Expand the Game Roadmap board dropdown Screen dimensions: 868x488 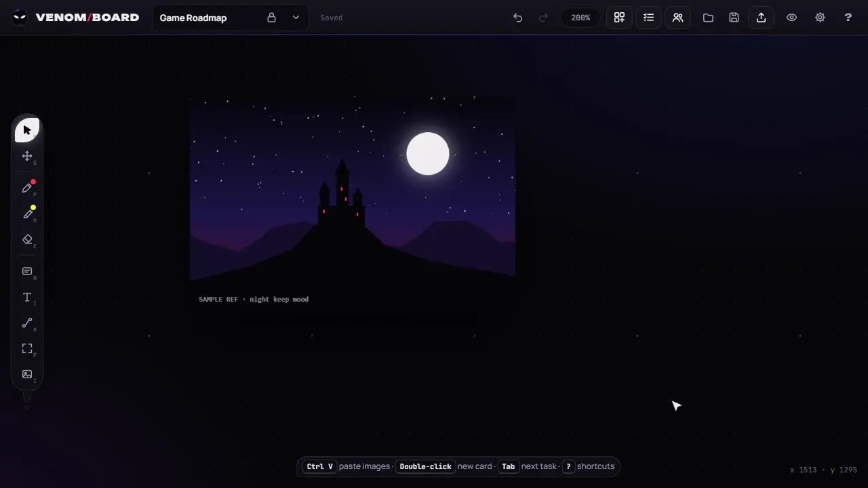pyautogui.click(x=296, y=18)
